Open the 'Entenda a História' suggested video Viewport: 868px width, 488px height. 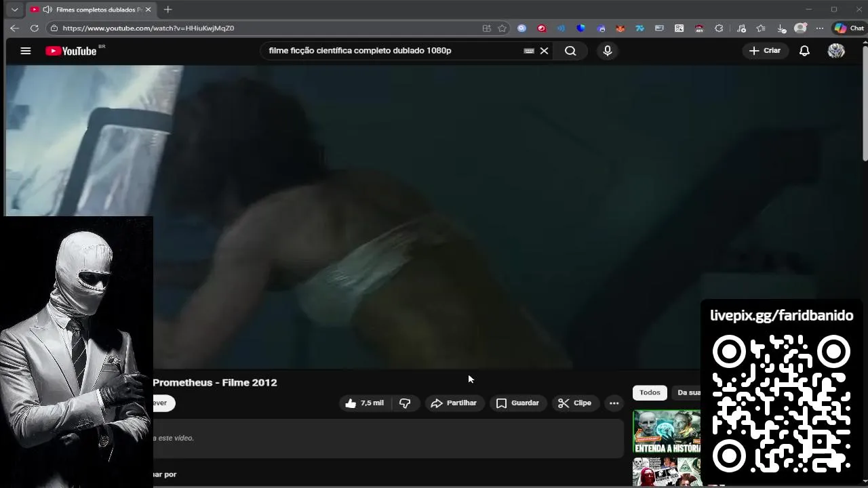tap(667, 432)
